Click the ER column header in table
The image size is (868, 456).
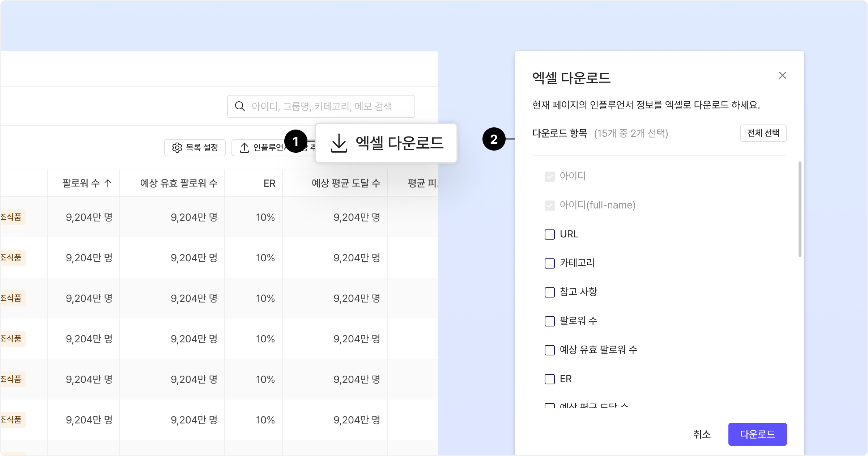pos(269,183)
